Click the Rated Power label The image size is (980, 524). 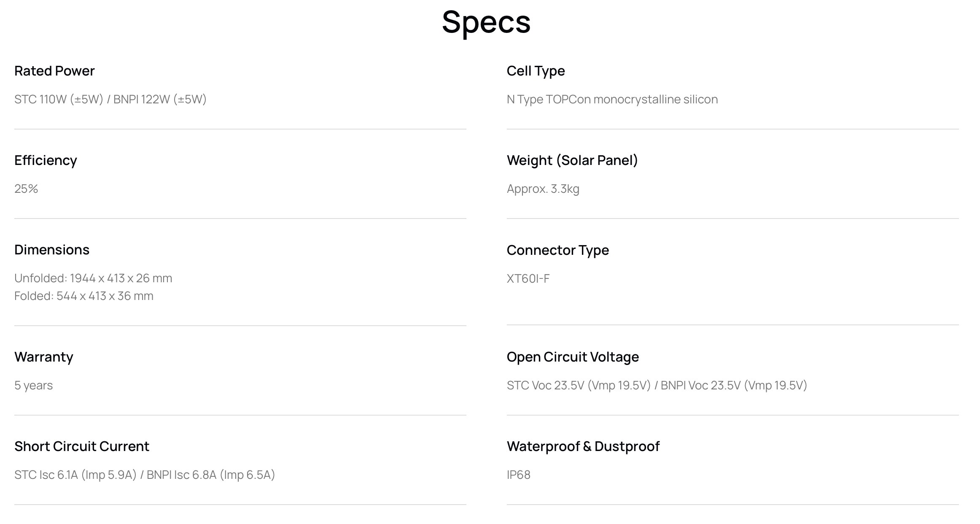pos(54,71)
